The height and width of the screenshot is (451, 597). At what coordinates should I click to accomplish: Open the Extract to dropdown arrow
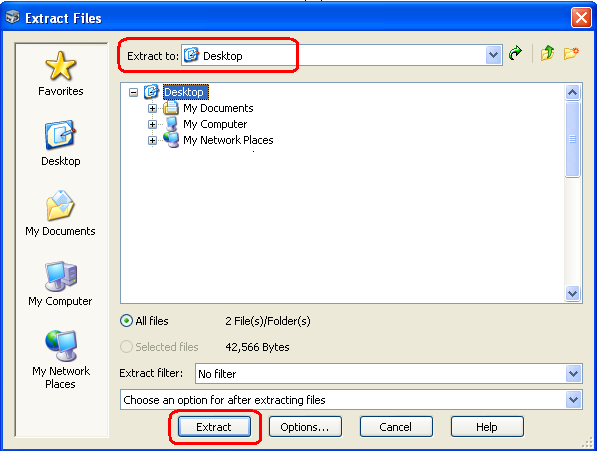493,55
